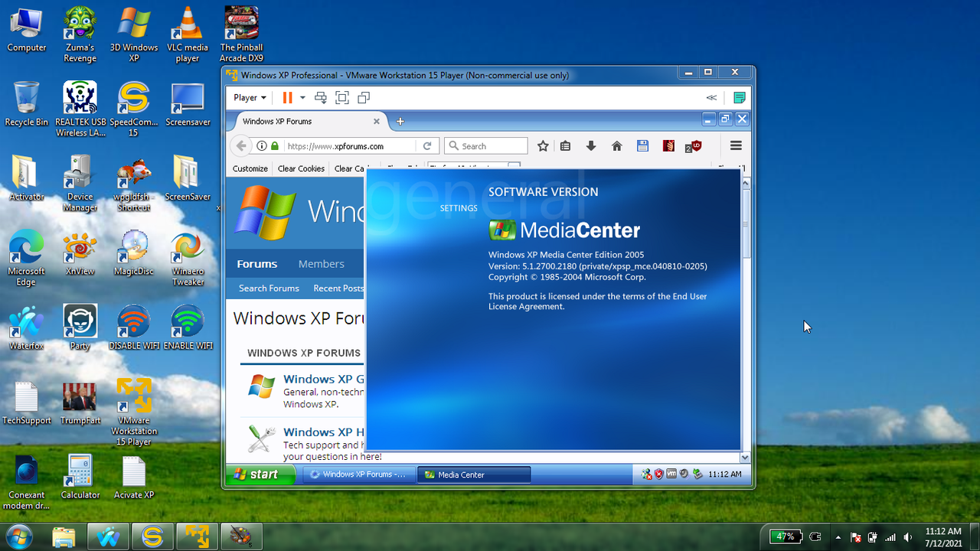The width and height of the screenshot is (980, 551).
Task: Open uBlock Origin extension icon
Action: [x=694, y=145]
